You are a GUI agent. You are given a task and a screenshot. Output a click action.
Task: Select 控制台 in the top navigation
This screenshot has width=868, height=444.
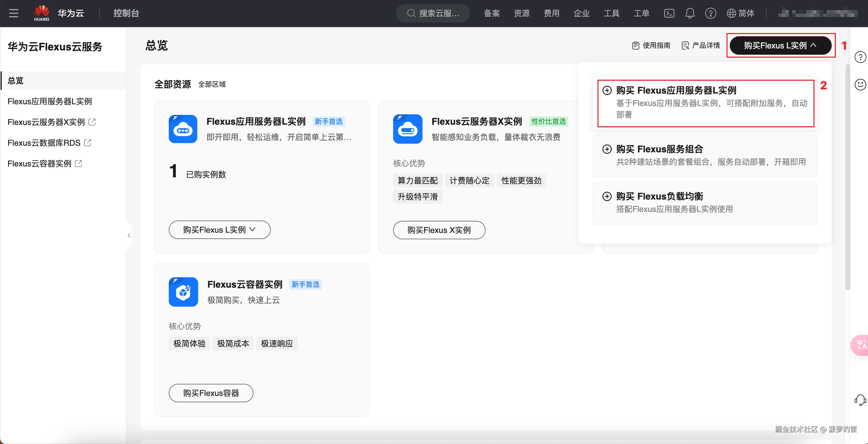pyautogui.click(x=126, y=13)
